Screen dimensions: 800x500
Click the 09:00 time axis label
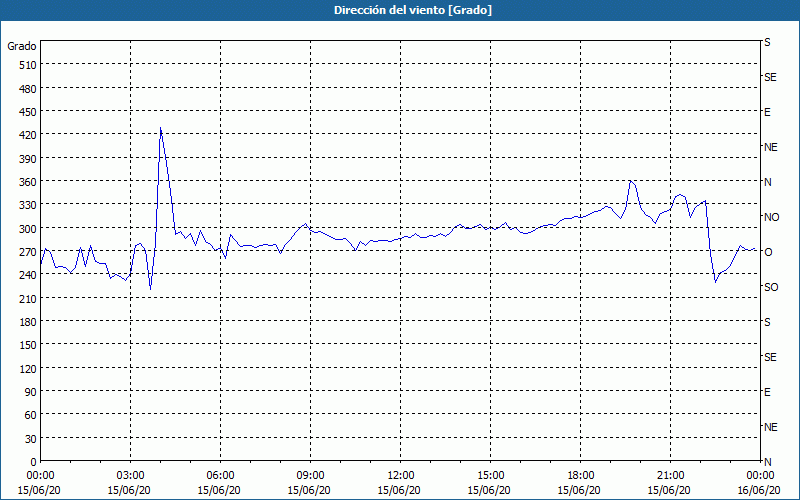tap(310, 476)
